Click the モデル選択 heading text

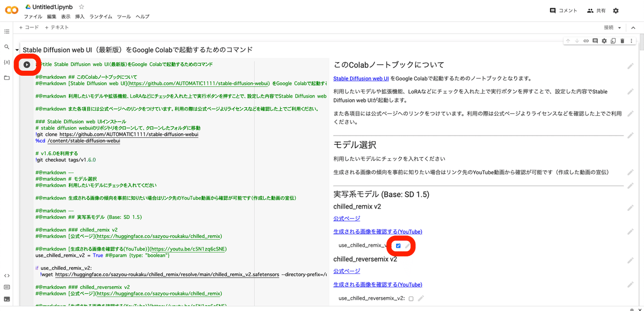(355, 145)
